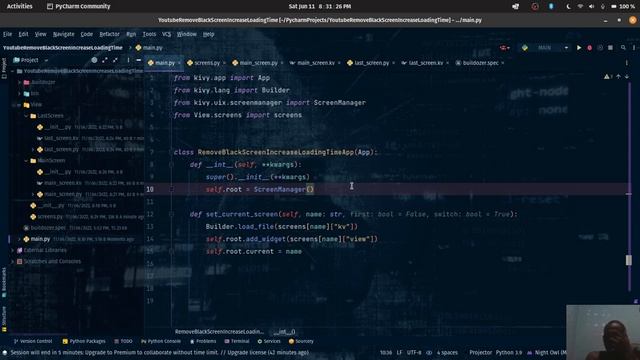Screen dimensions: 640x360
Task: Close the buildozer.spec tab
Action: click(x=502, y=63)
